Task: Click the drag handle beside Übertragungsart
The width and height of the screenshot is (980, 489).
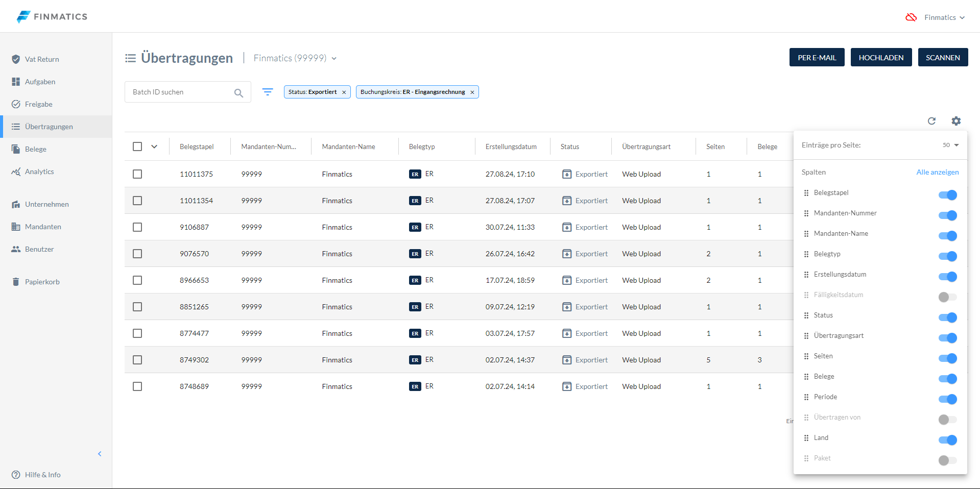Action: coord(806,336)
